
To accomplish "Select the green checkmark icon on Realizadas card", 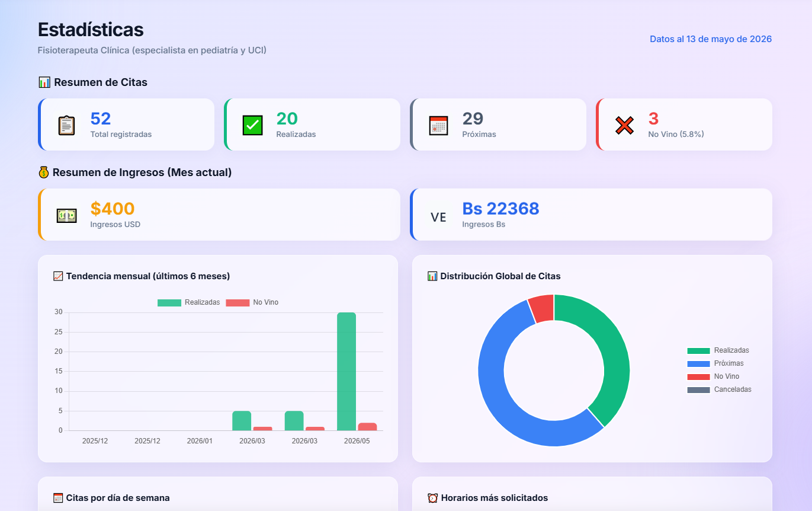I will pyautogui.click(x=252, y=125).
